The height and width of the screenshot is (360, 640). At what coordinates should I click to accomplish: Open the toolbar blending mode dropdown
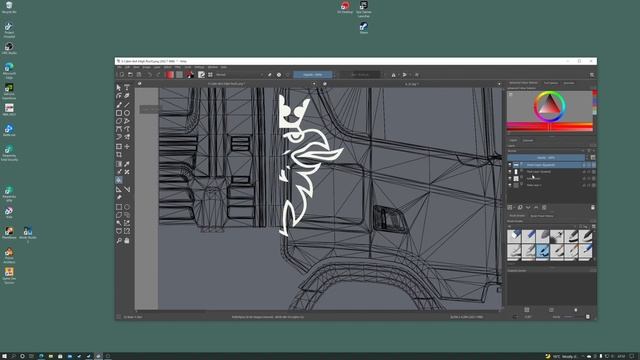240,75
